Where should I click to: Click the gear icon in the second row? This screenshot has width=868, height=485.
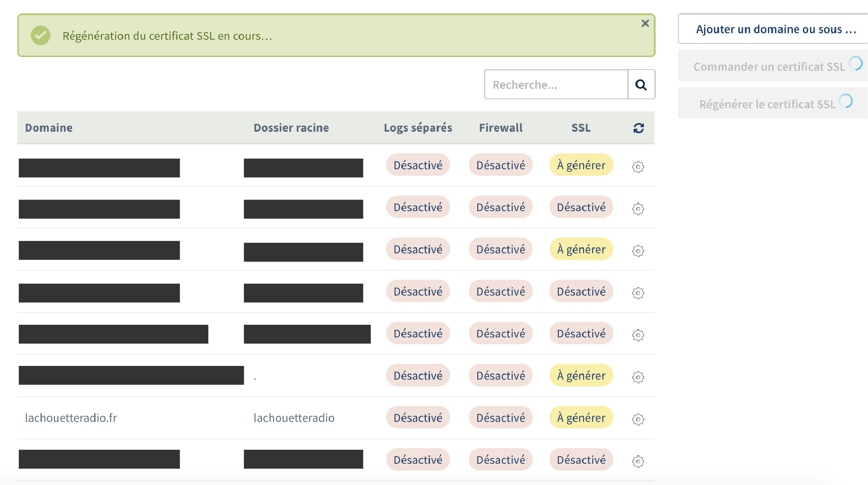638,209
